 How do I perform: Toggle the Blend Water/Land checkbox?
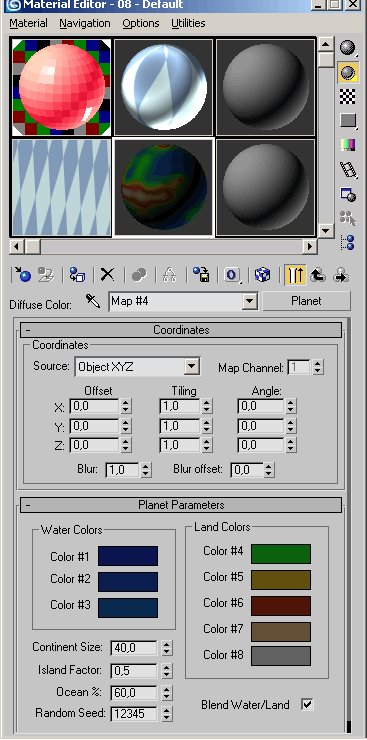(307, 705)
